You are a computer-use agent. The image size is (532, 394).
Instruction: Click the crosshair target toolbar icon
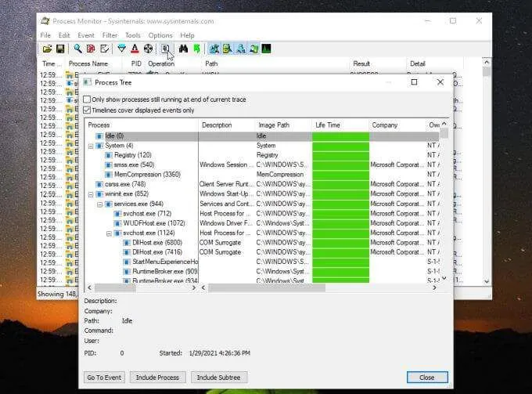point(148,49)
